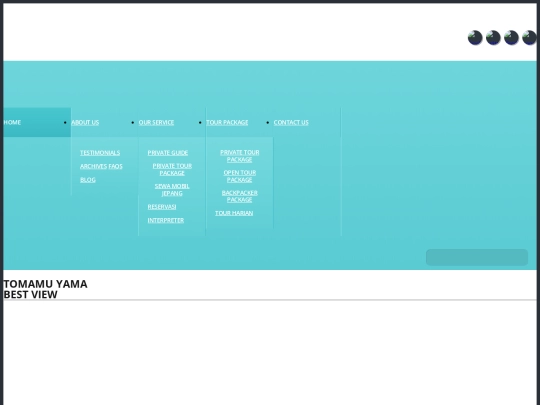Open the RESERVASI link
The height and width of the screenshot is (405, 540).
click(x=162, y=207)
